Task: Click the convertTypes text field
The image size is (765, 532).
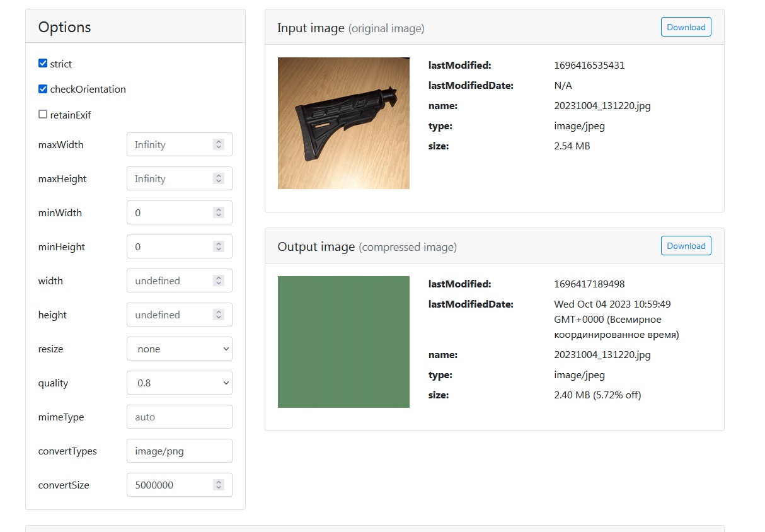Action: click(179, 451)
